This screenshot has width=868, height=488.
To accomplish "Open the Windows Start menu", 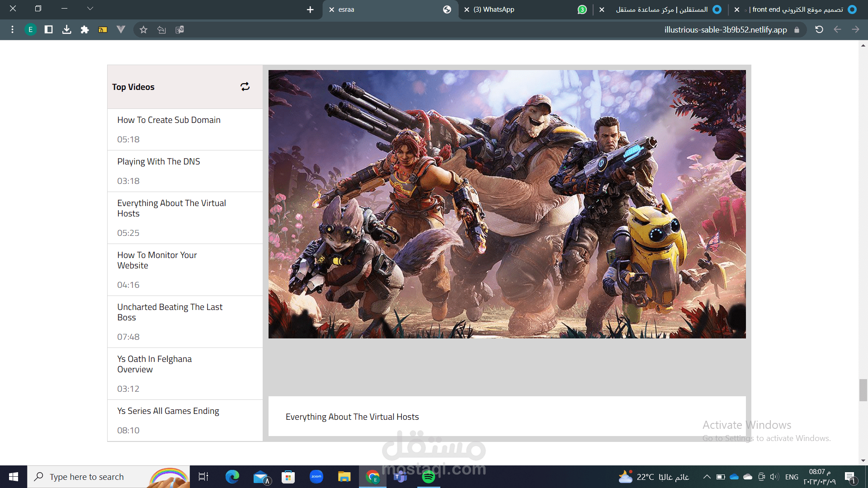I will tap(14, 477).
